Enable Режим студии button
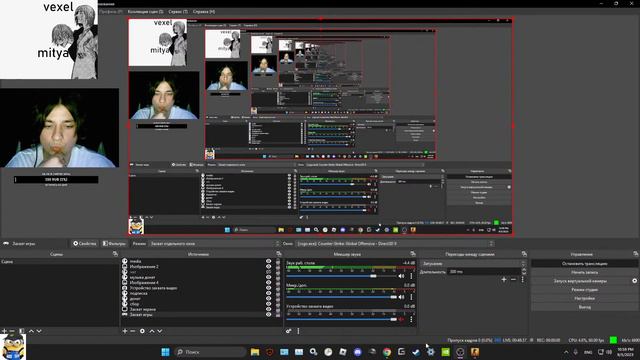 point(584,290)
